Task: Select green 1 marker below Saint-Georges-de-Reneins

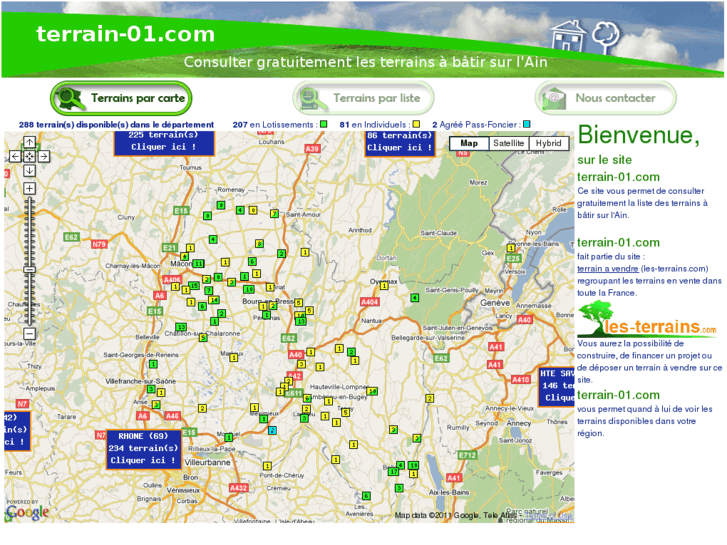Action: (x=153, y=364)
